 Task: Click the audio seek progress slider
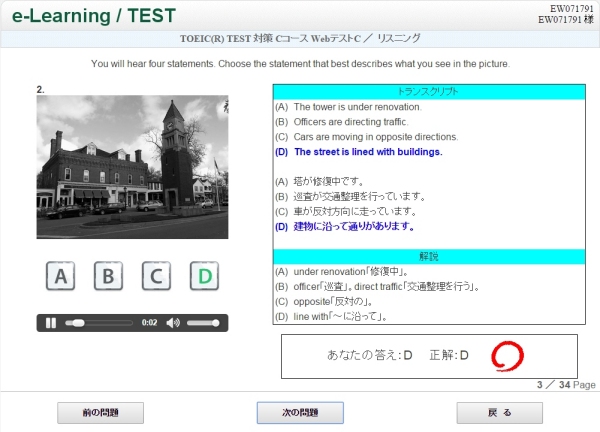(99, 323)
